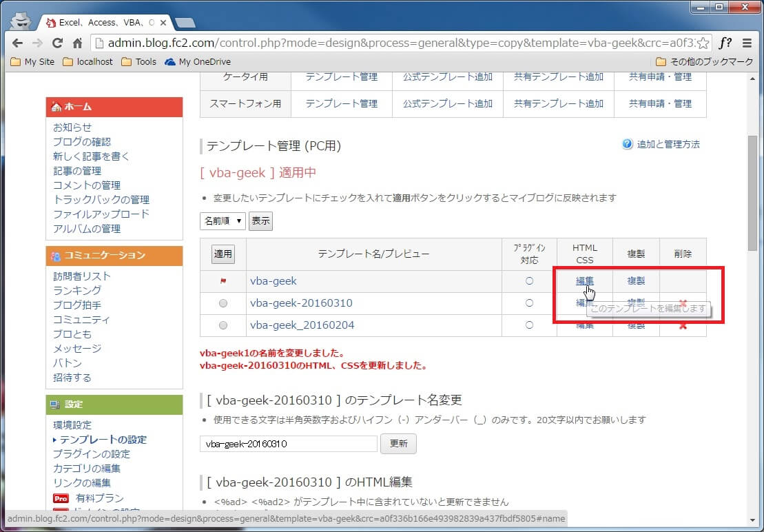Click the 更新 button to rename template

pos(398,444)
